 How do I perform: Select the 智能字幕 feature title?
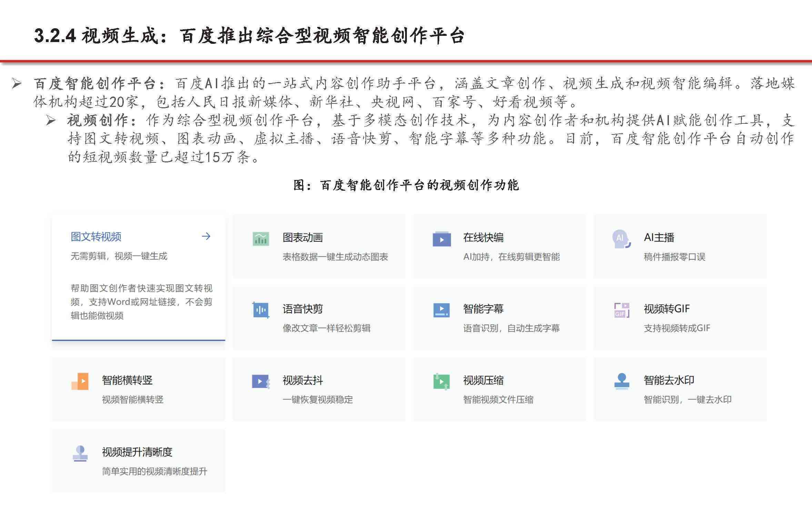(x=483, y=309)
